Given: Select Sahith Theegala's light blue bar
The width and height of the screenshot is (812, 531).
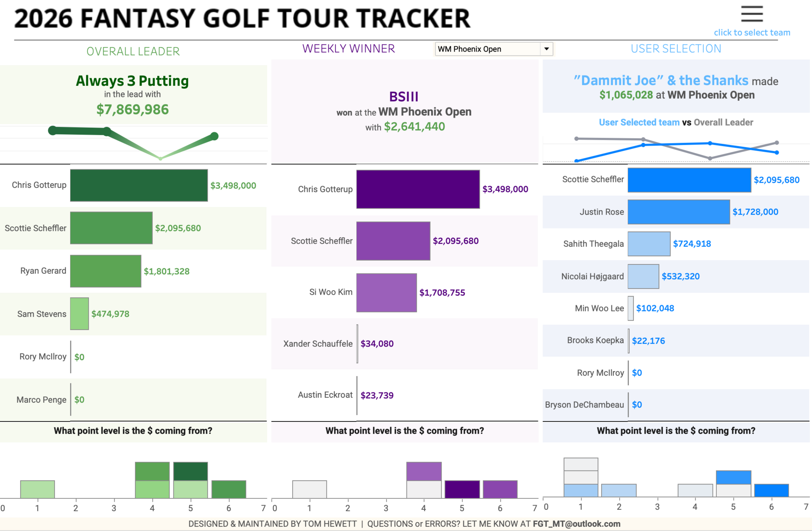Looking at the screenshot, I should coord(649,244).
